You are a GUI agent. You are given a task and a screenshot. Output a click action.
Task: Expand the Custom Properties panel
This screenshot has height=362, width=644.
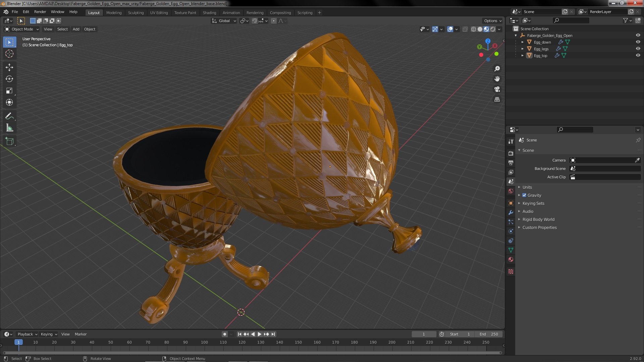click(539, 227)
